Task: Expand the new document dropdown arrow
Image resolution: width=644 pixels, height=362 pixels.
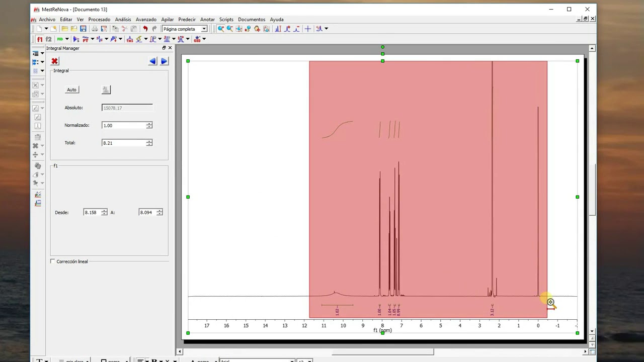Action: click(x=46, y=29)
